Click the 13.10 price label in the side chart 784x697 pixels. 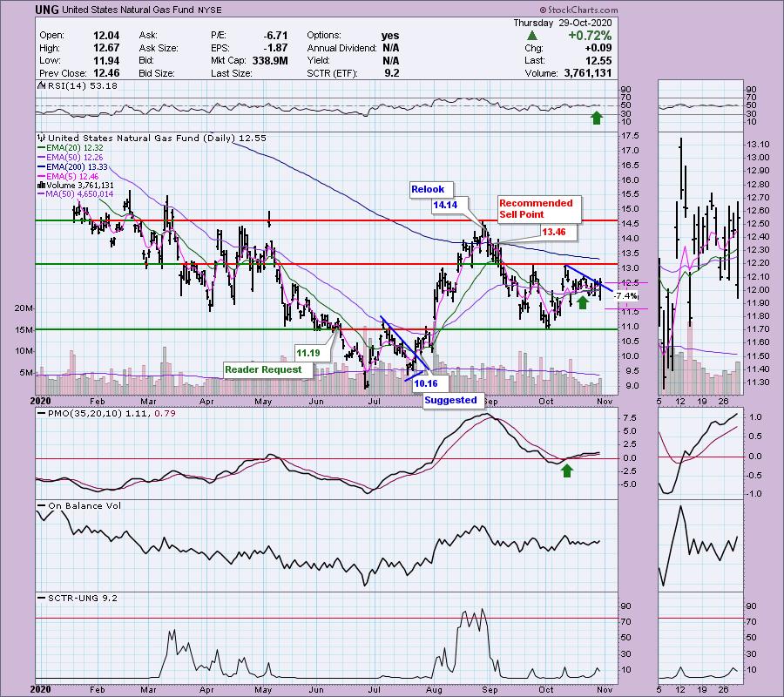pos(758,145)
